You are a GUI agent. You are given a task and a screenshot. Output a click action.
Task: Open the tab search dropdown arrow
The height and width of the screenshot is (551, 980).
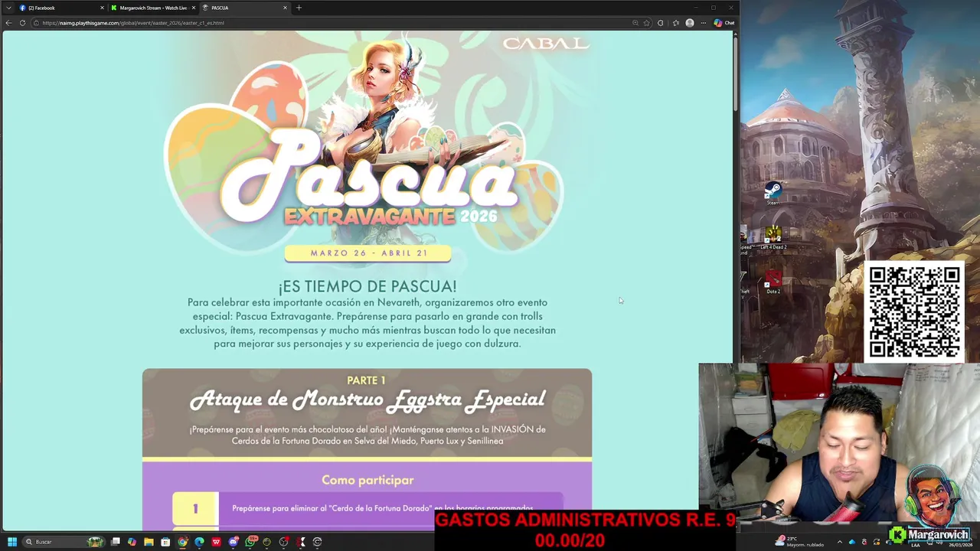point(9,8)
